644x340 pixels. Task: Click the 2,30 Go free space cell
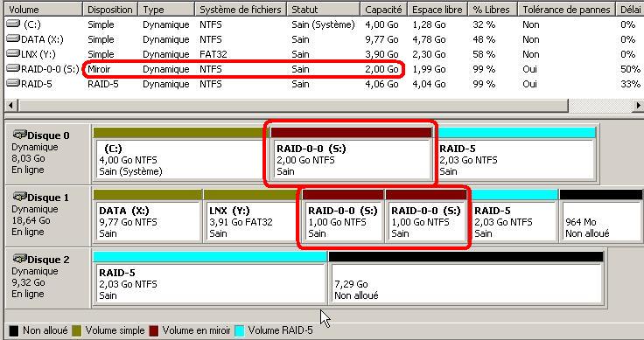coord(430,54)
